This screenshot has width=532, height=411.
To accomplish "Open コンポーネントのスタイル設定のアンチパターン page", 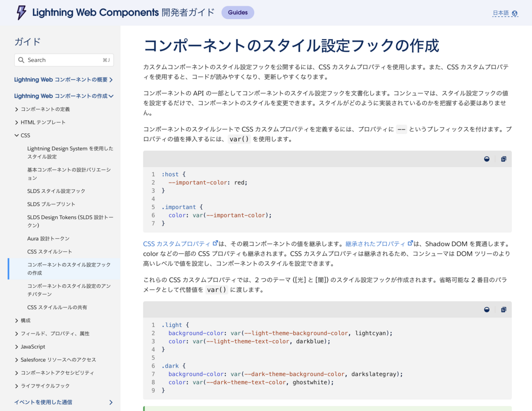I will coord(69,290).
